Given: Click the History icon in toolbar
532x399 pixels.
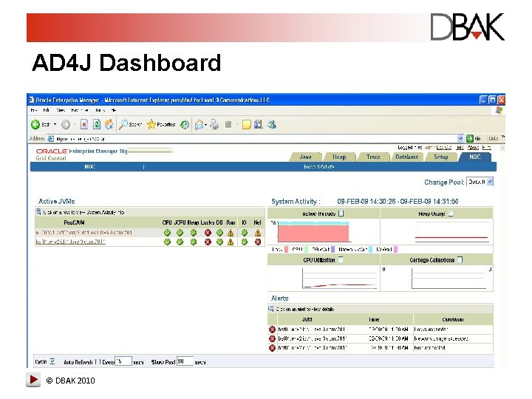Looking at the screenshot, I should [x=184, y=125].
